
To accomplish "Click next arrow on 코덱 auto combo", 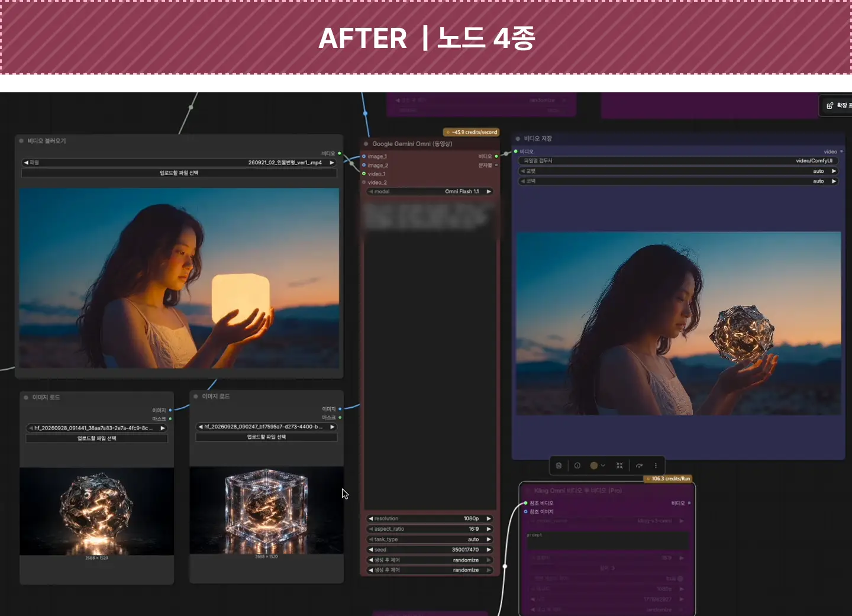I will (x=834, y=181).
